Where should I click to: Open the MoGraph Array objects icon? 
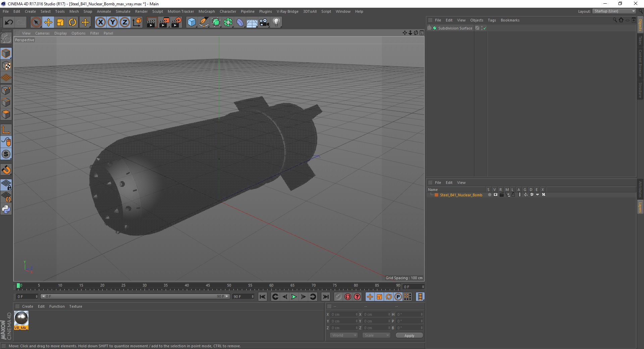pyautogui.click(x=228, y=22)
